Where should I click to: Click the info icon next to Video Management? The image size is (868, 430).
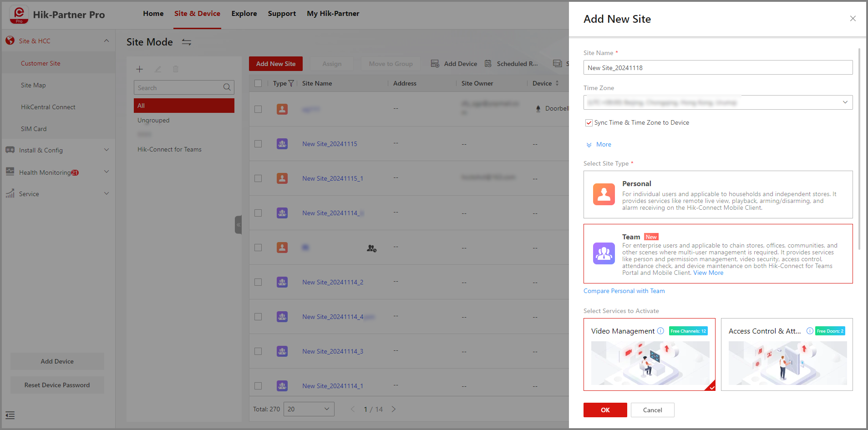[x=660, y=331]
